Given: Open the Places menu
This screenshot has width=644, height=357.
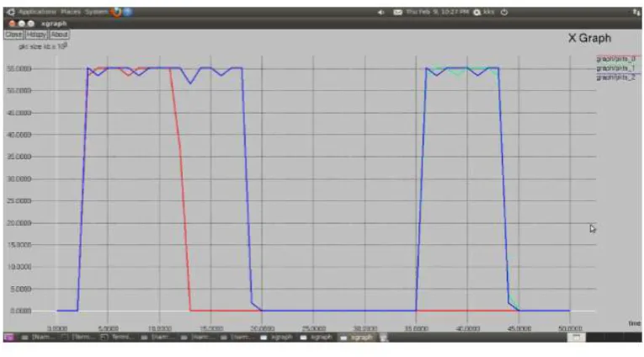Looking at the screenshot, I should [71, 12].
